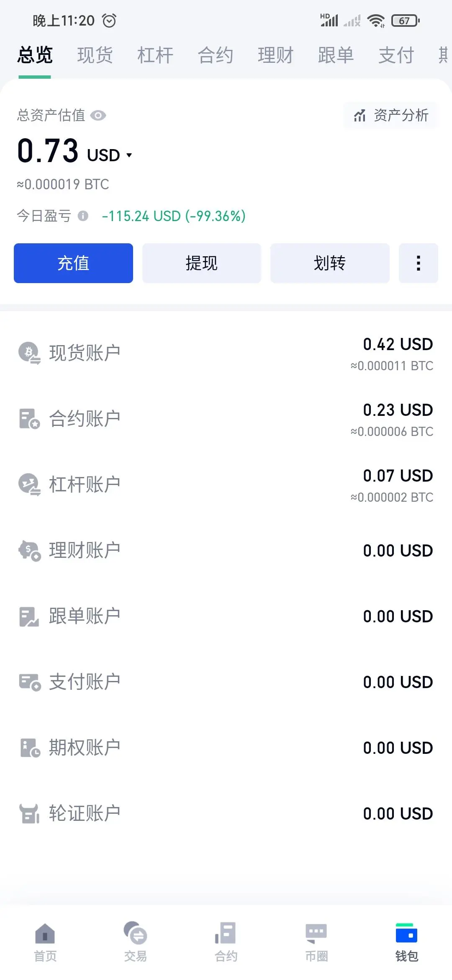Switch to the 杠杆 tab
This screenshot has height=980, width=452.
tap(155, 55)
